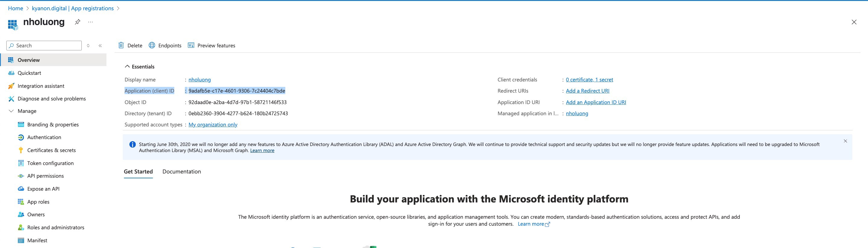This screenshot has height=248, width=868.
Task: Open App roles
Action: (x=38, y=202)
